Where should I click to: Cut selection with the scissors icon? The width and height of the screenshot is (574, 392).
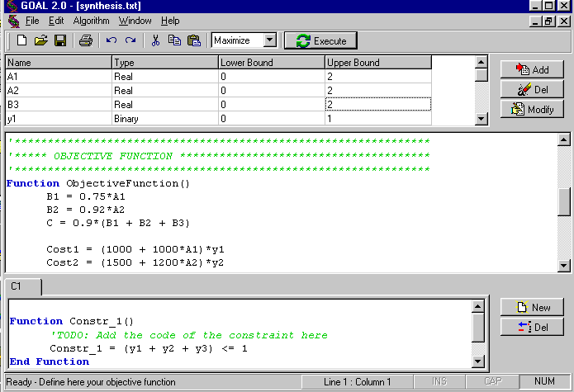(x=155, y=40)
